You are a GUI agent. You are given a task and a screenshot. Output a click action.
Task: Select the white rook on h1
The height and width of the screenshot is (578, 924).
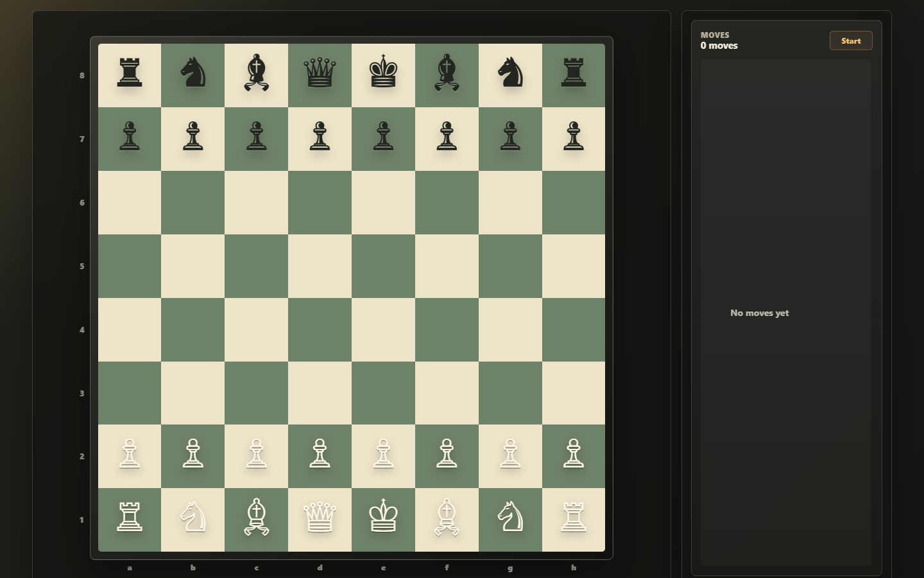(x=574, y=520)
